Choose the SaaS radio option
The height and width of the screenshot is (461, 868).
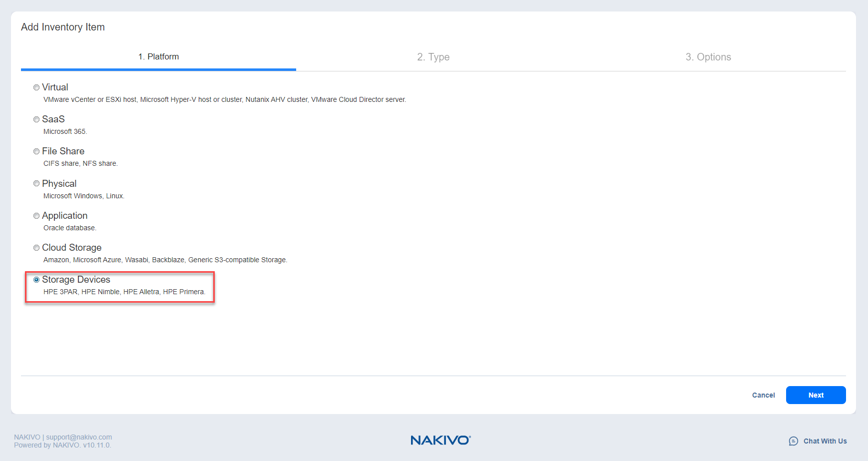tap(36, 119)
